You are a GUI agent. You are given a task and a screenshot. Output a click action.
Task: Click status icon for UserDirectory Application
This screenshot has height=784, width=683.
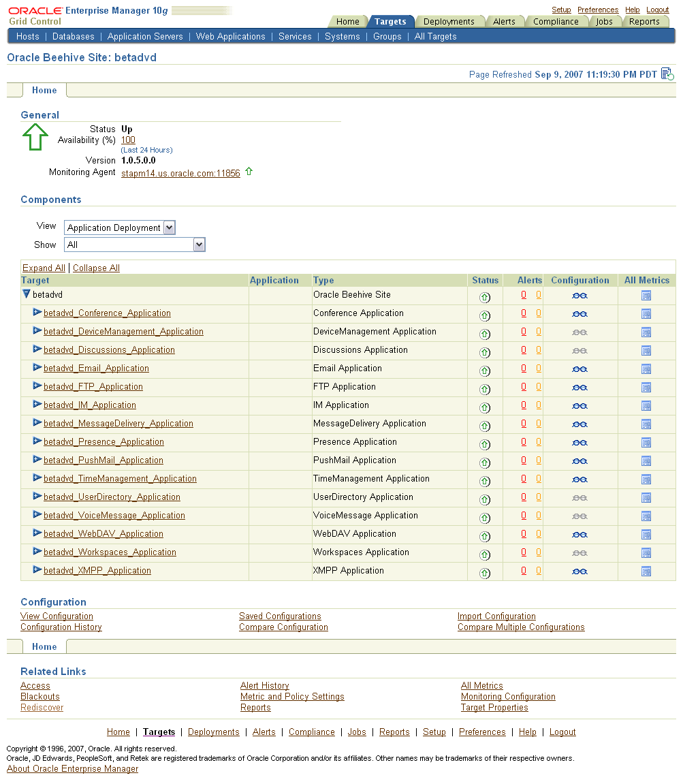[484, 500]
